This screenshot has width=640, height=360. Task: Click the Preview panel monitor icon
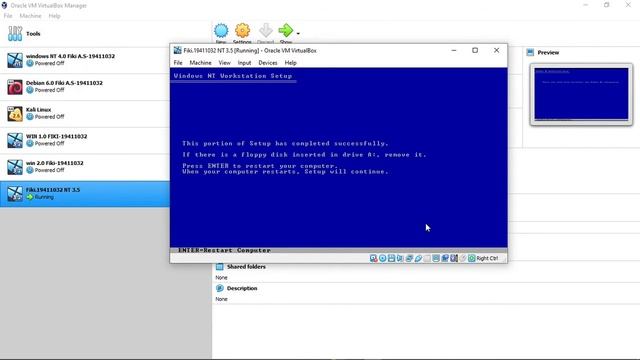530,52
